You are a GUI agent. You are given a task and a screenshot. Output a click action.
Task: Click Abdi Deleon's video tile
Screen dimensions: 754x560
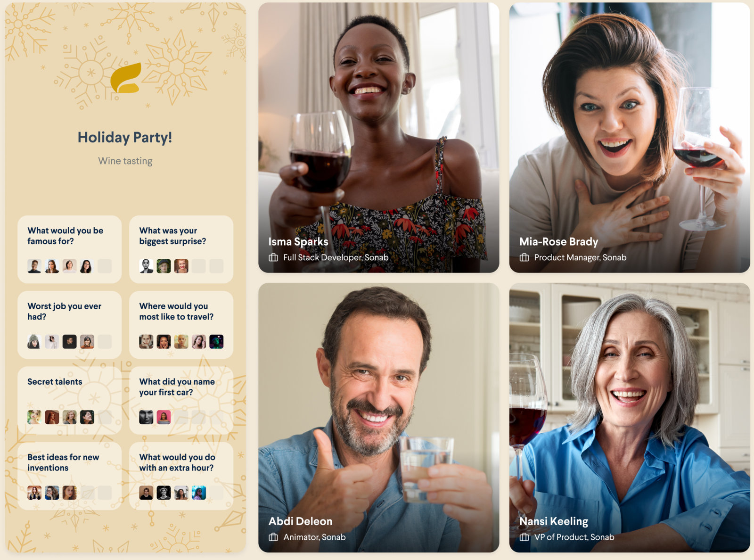(x=378, y=418)
